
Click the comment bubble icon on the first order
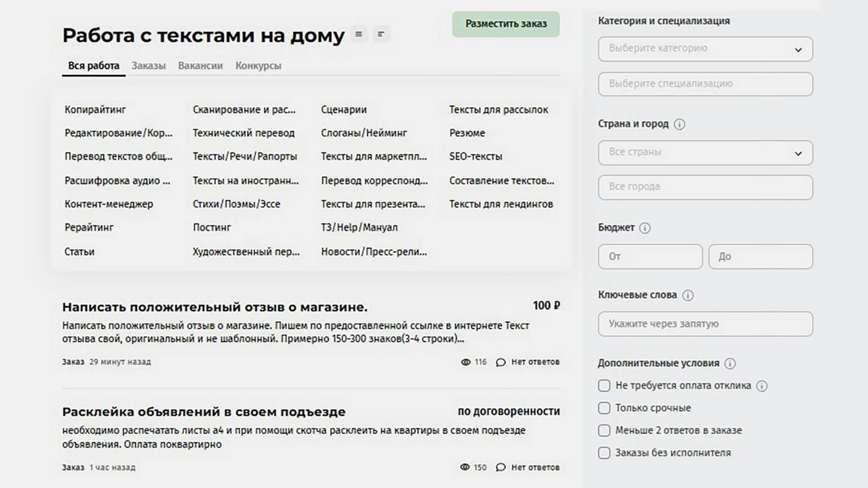pos(501,362)
